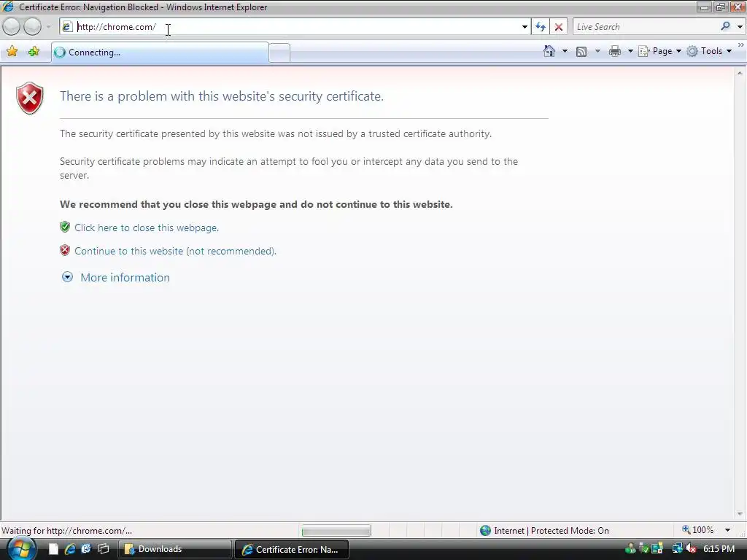Click the green shield icon beside close link
Viewport: 747px width, 560px height.
(65, 227)
